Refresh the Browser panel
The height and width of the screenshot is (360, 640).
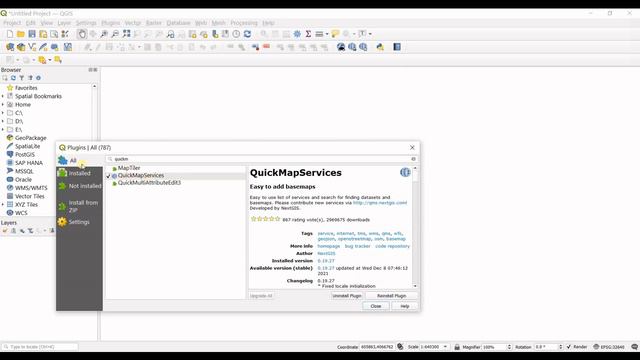pos(13,78)
